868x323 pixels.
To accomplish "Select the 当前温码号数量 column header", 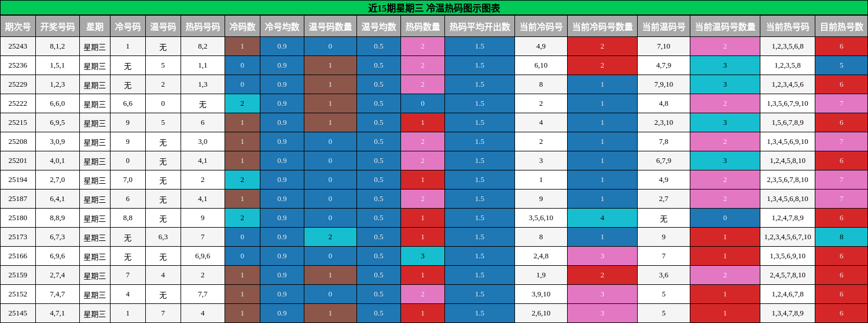I will coord(725,26).
